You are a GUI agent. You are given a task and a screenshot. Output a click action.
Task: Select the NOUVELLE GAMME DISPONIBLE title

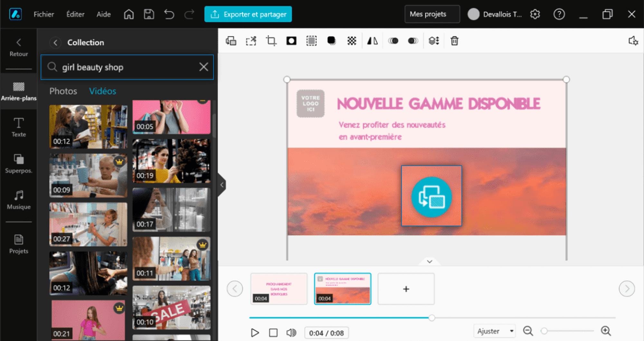pos(439,104)
